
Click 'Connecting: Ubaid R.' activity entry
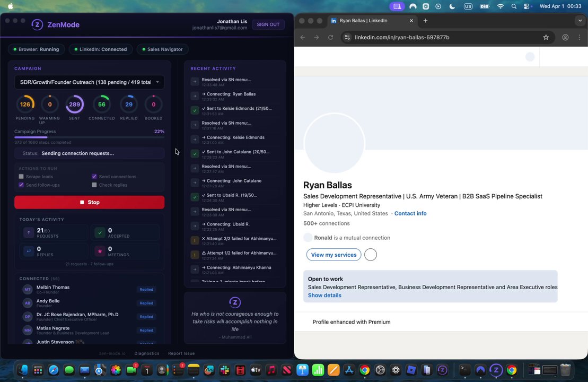point(236,226)
